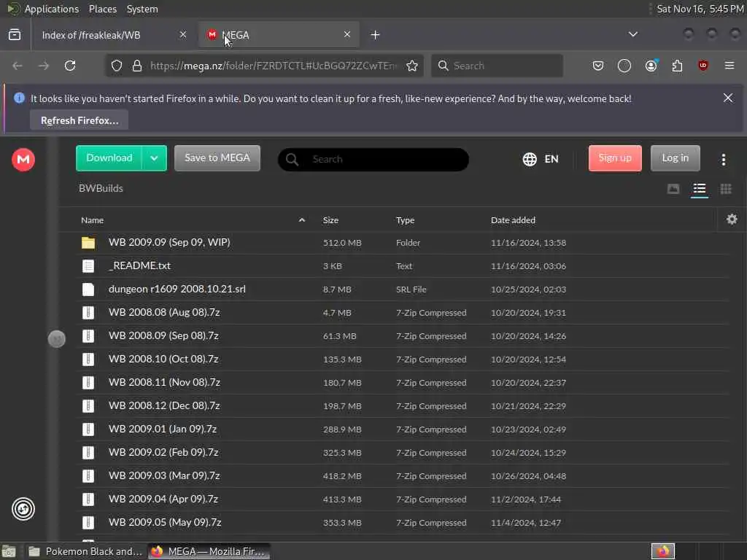
Task: Close the MEGA tab
Action: [347, 34]
